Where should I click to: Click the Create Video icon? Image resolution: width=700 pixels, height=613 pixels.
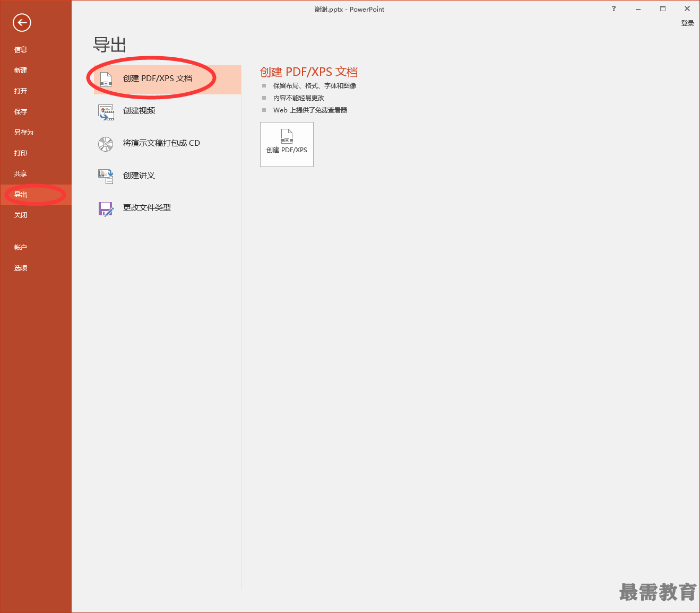tap(106, 112)
